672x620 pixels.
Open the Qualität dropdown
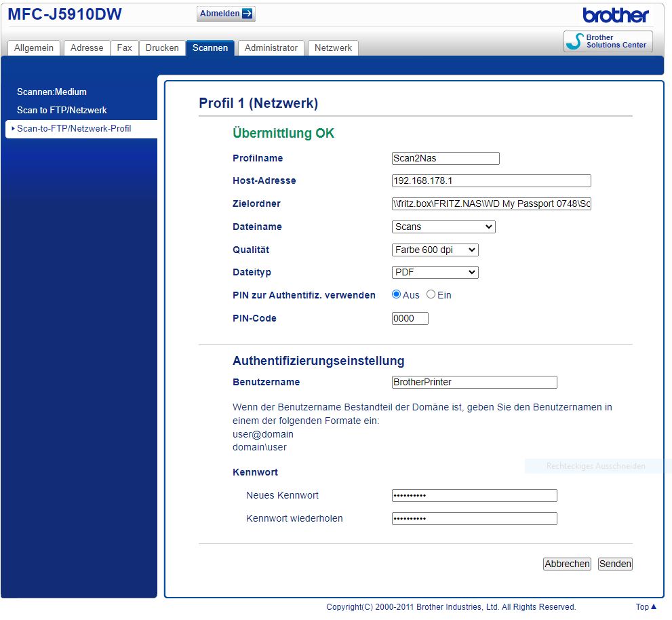point(435,250)
